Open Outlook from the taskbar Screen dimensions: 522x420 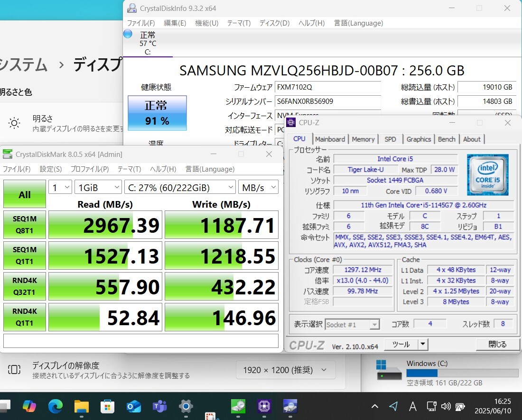[134, 406]
